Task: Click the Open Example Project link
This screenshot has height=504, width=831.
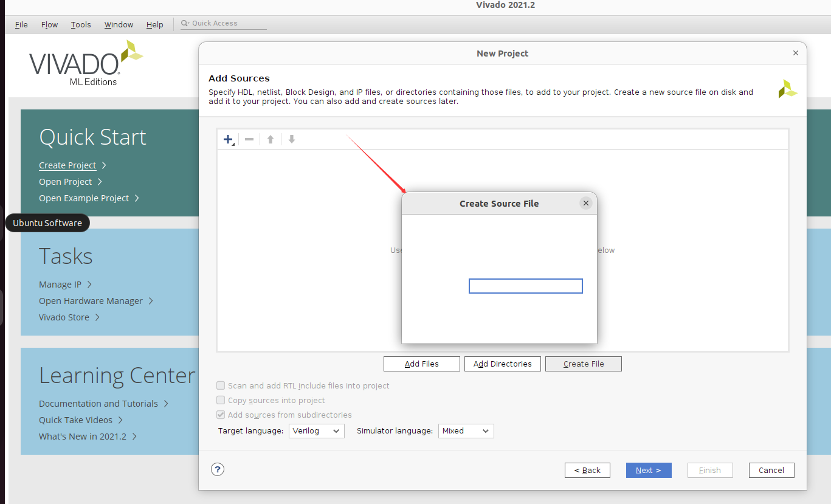Action: point(84,198)
